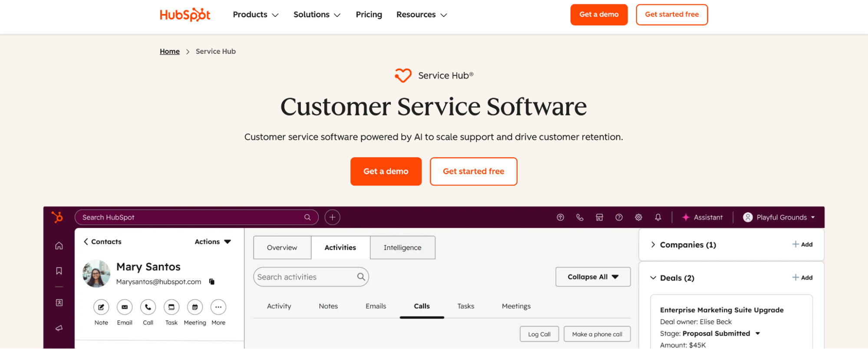Open the Actions dropdown
Screen dimensions: 868x349
[x=213, y=241]
